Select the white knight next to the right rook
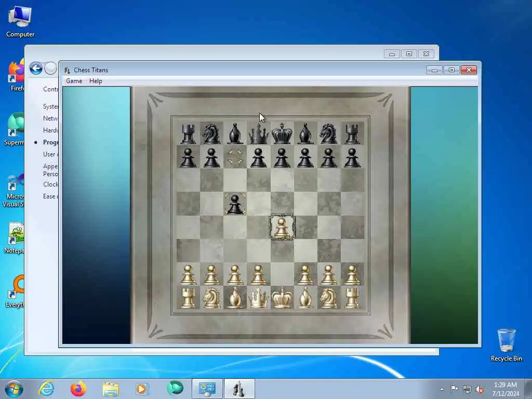The height and width of the screenshot is (399, 532). [x=328, y=298]
